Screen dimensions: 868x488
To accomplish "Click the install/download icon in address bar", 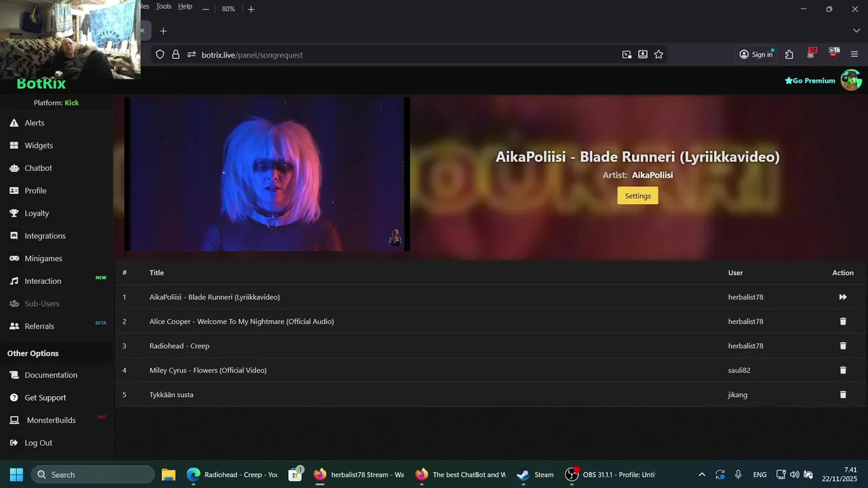I will 643,54.
